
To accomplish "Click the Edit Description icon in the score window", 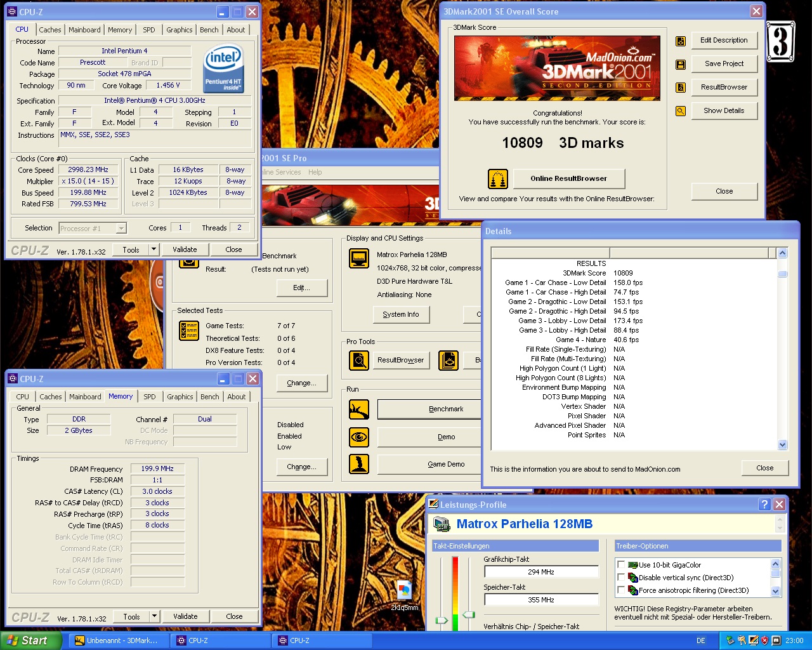I will 681,41.
